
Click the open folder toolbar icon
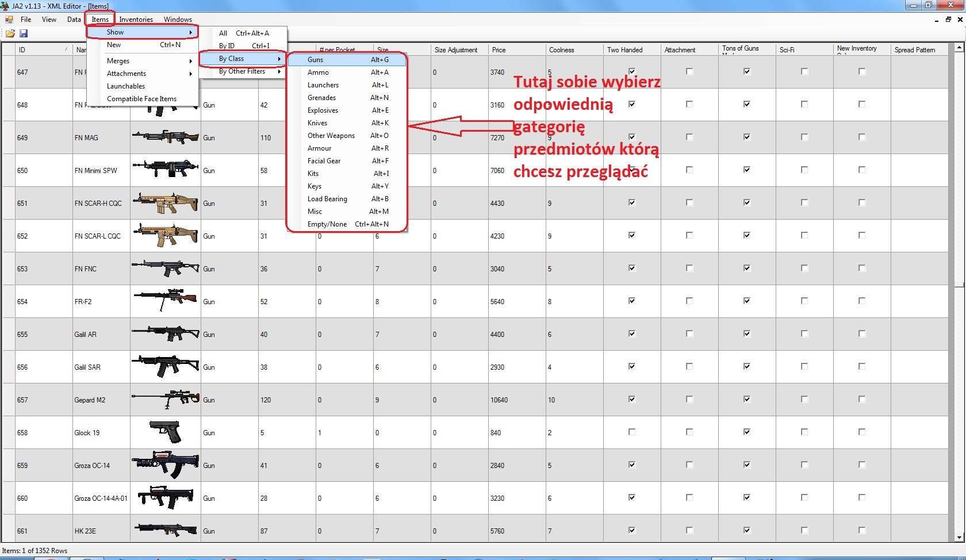[10, 33]
